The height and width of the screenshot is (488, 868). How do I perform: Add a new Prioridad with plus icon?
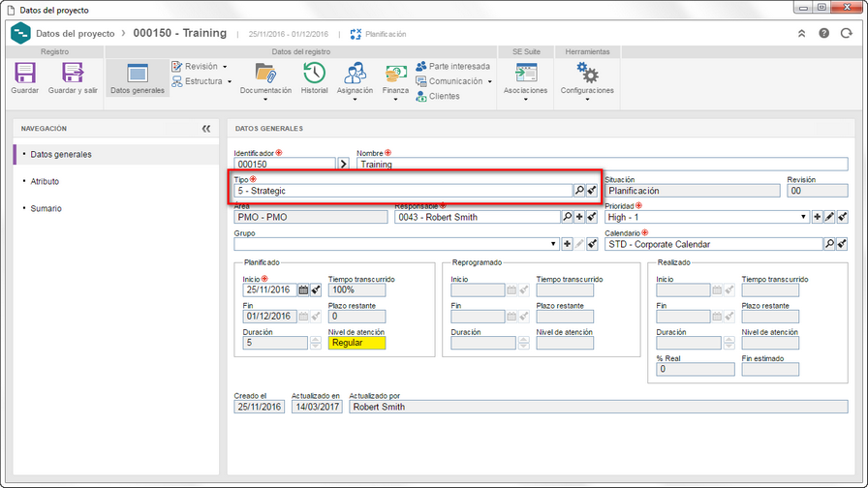coord(817,217)
